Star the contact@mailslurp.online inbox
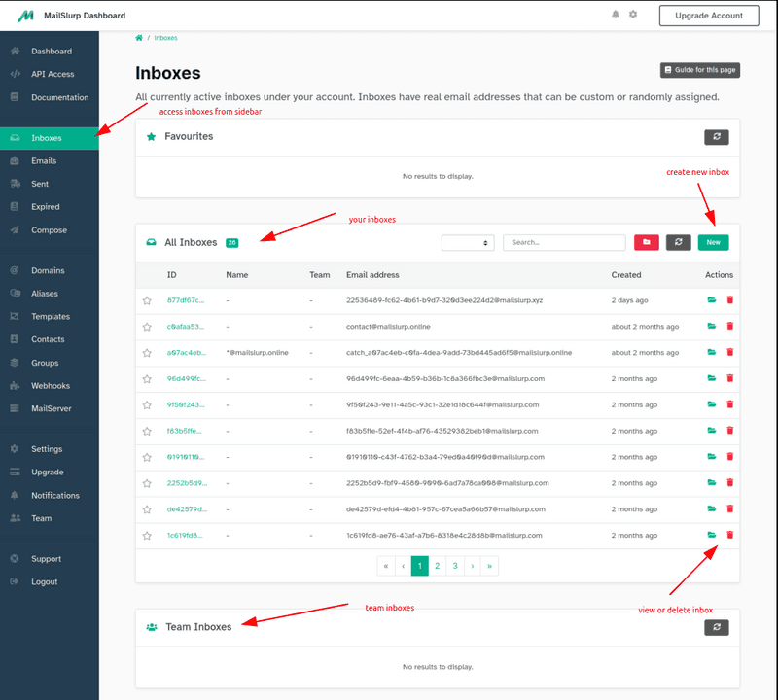Screen dimensions: 778x700 [147, 326]
